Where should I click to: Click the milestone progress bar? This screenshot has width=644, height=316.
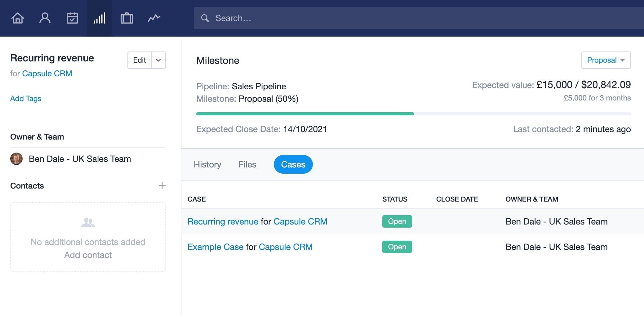click(413, 114)
